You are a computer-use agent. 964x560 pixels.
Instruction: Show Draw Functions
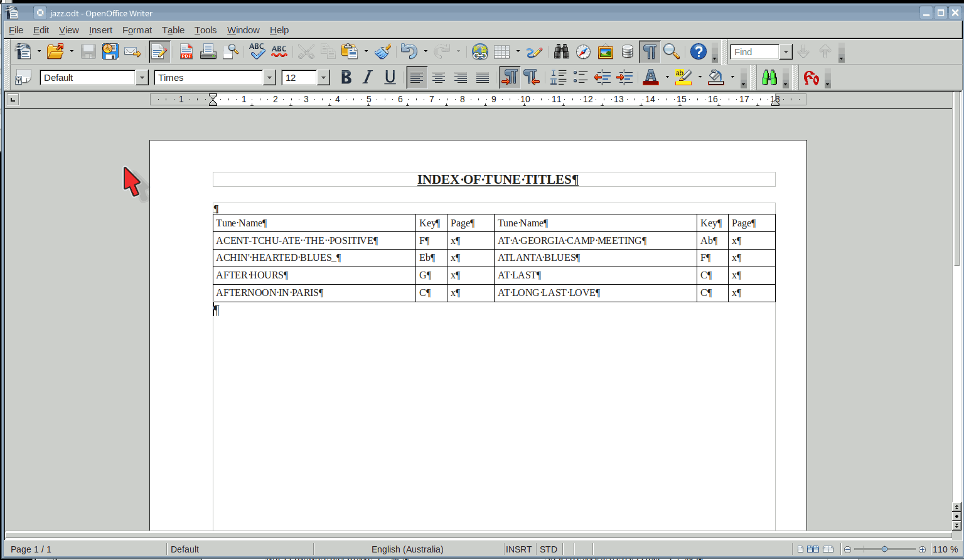pyautogui.click(x=534, y=51)
